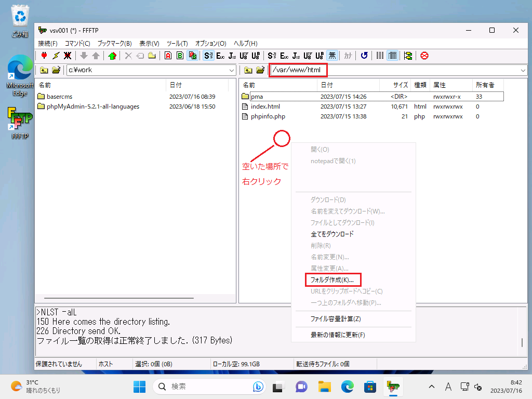Click the Disconnect icon in toolbar
Screen dimensions: 532x399
coord(68,56)
